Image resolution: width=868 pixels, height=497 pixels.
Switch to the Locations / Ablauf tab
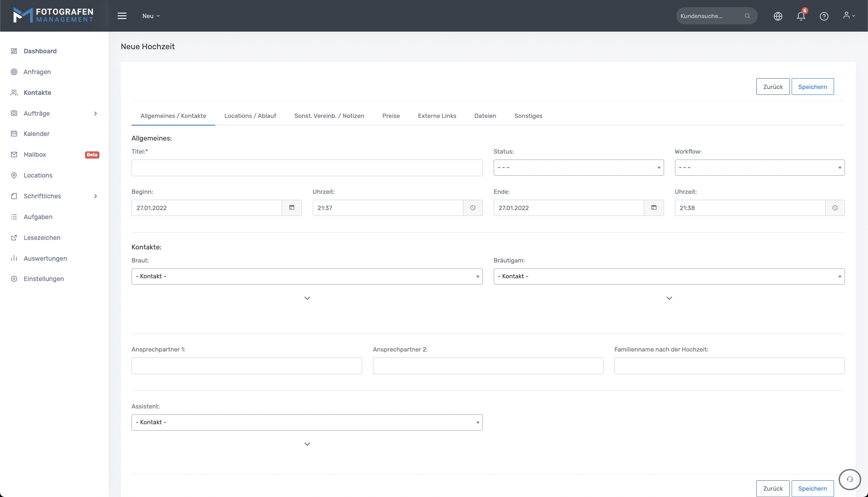pyautogui.click(x=250, y=116)
